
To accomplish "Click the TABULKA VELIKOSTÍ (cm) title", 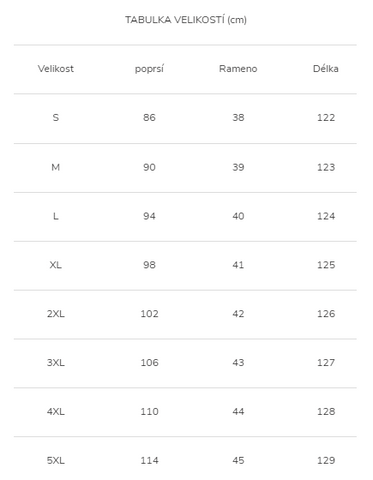I will pos(186,20).
